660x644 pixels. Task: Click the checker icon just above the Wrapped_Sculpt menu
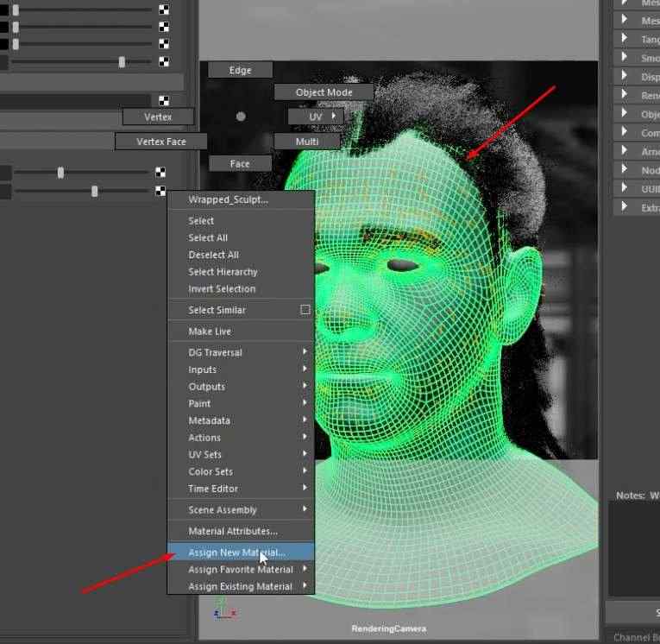point(160,191)
